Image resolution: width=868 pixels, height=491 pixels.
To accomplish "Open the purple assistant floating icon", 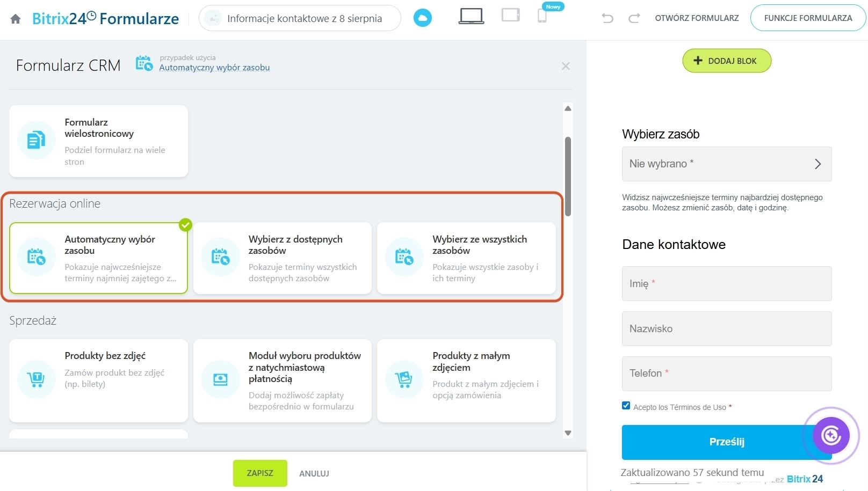I will click(831, 435).
